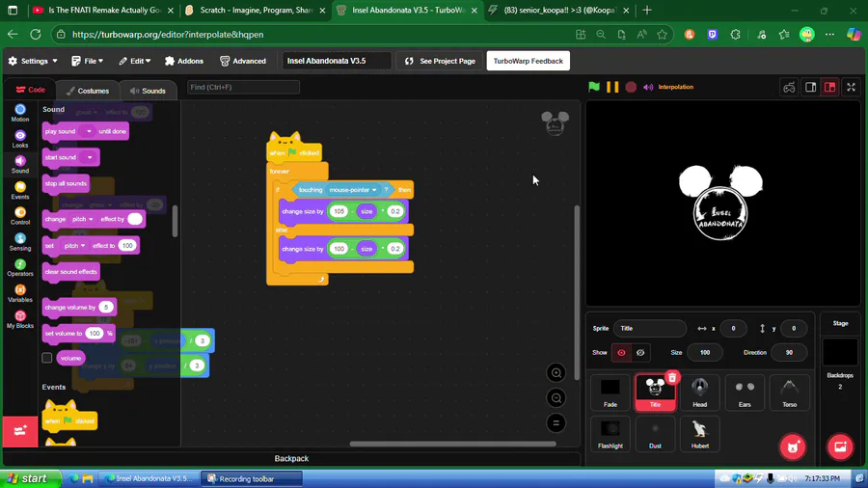The height and width of the screenshot is (488, 868).
Task: Mute project using the speaker icon
Action: (648, 87)
